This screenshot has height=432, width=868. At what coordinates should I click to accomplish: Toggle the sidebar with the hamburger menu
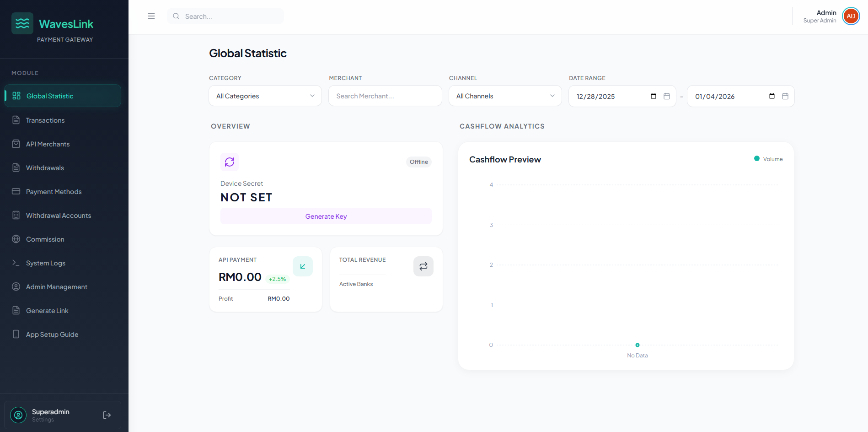(151, 16)
